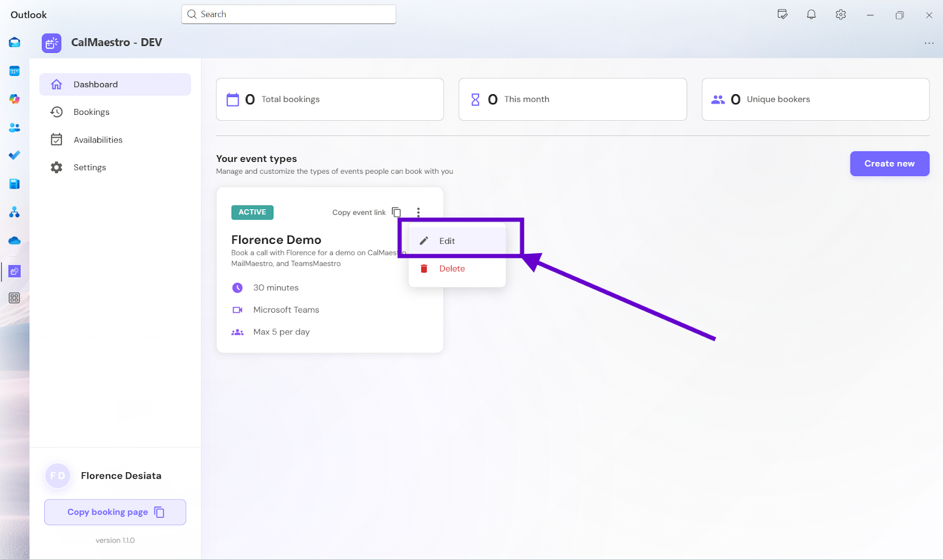Click the red trash icon in Delete entry
This screenshot has width=943, height=560.
tap(424, 269)
